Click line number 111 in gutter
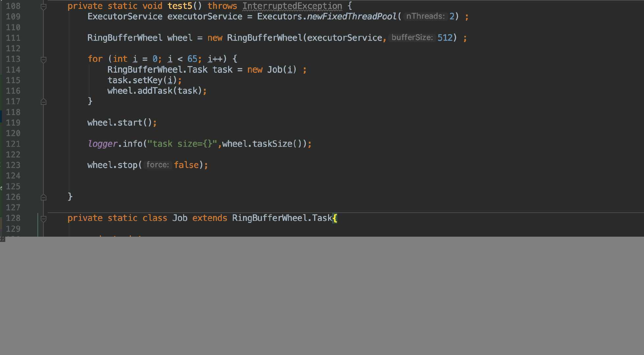This screenshot has height=355, width=644. (13, 38)
